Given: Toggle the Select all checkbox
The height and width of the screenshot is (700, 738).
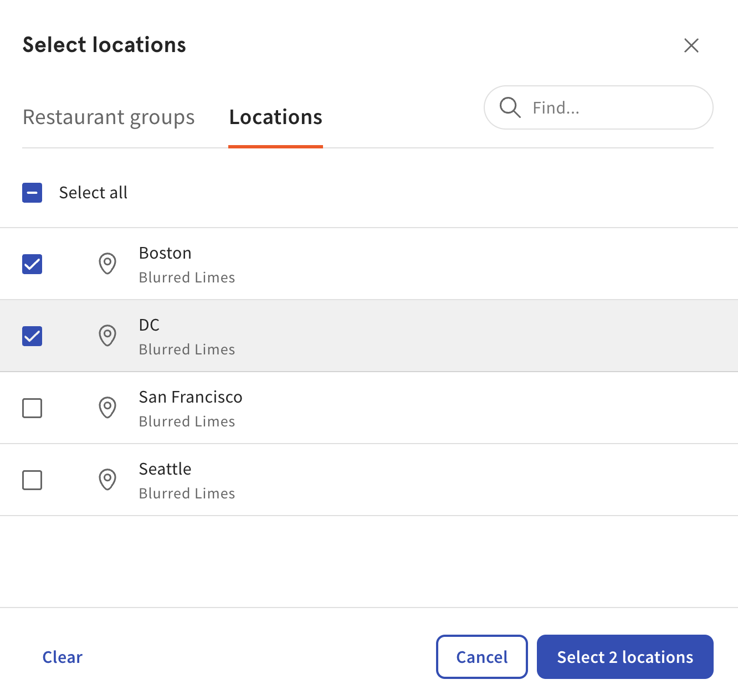Looking at the screenshot, I should point(32,193).
